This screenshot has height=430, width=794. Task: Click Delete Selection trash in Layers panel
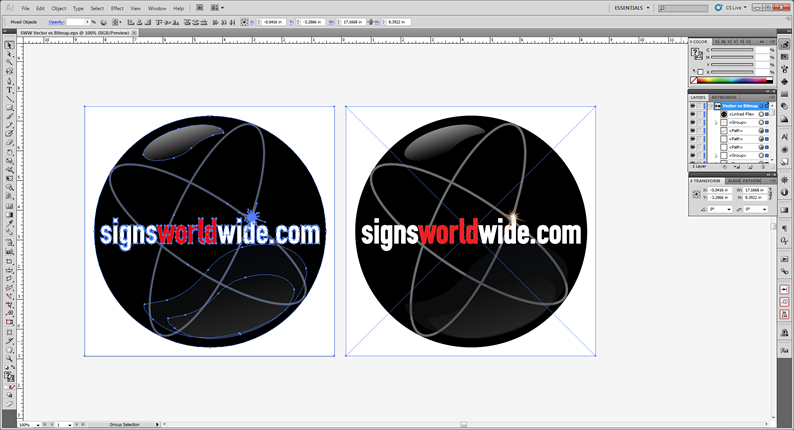[763, 167]
